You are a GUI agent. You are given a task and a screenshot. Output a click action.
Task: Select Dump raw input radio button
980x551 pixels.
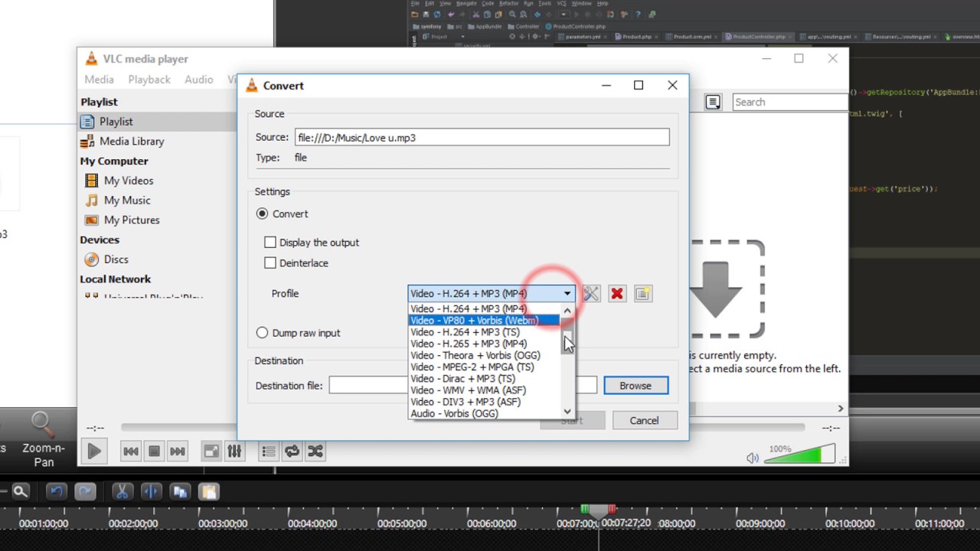(263, 333)
